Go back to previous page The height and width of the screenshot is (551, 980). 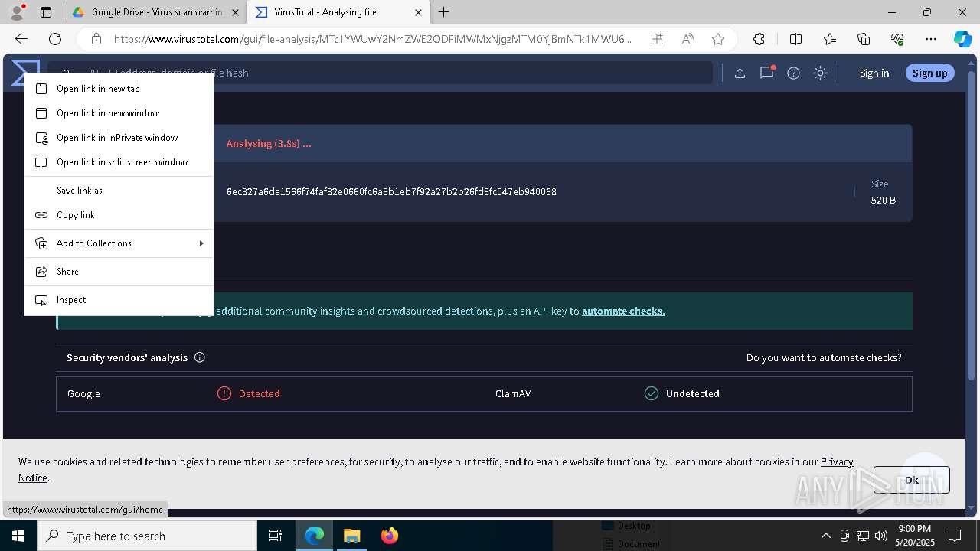point(21,39)
